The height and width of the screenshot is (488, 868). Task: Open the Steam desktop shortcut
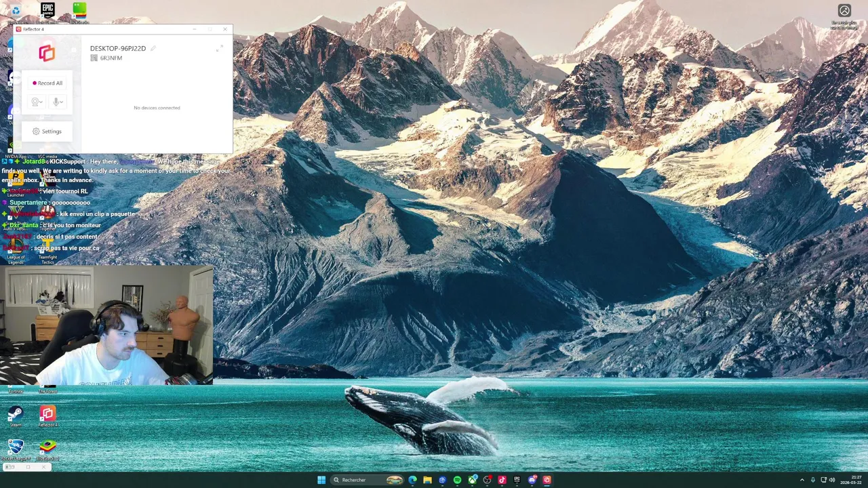(x=16, y=416)
